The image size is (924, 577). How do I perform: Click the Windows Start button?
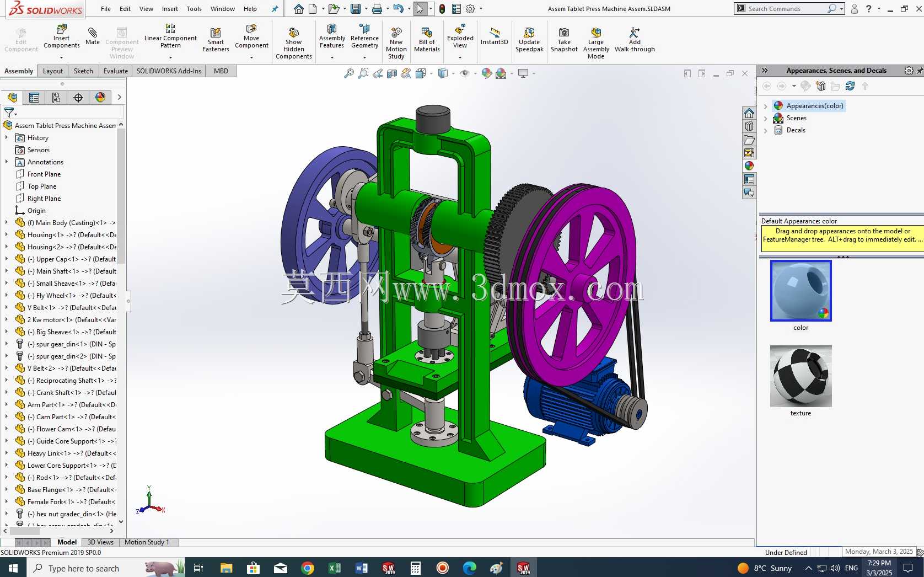click(x=13, y=568)
